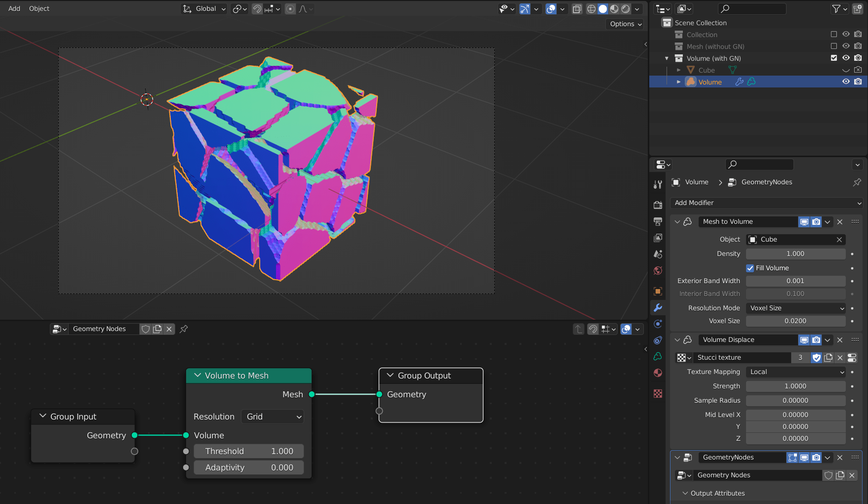Open the Add menu in the 3D viewport

point(13,8)
